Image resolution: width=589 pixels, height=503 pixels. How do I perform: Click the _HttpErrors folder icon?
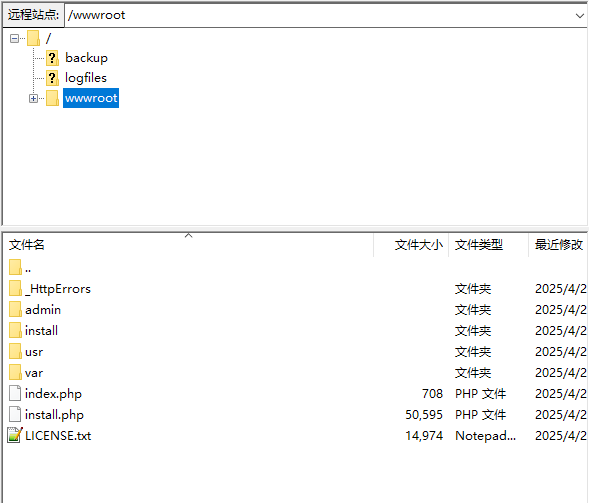pyautogui.click(x=15, y=289)
